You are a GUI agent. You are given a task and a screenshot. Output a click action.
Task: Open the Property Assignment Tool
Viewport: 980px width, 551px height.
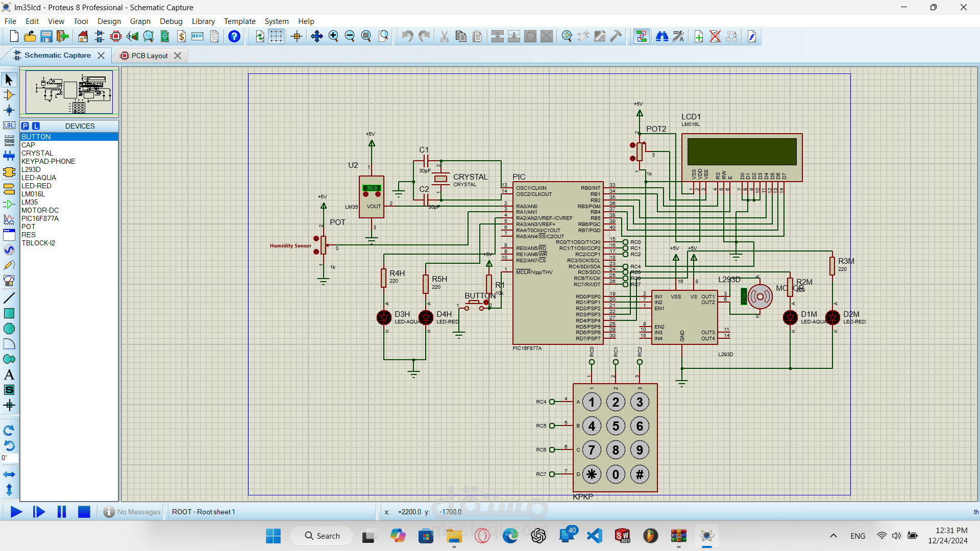click(679, 36)
